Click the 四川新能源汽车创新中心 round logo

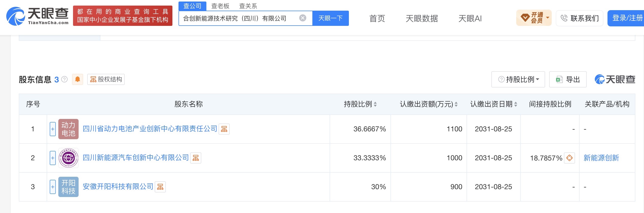[x=68, y=158]
